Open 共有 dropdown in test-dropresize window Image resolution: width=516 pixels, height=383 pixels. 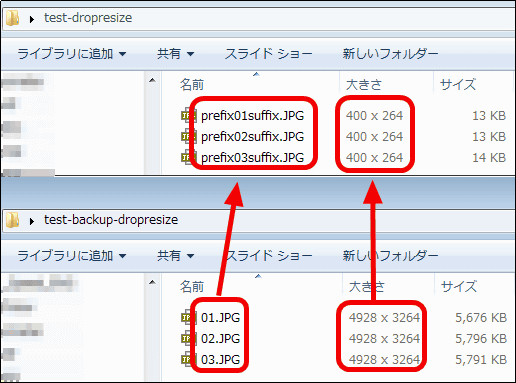click(x=175, y=54)
